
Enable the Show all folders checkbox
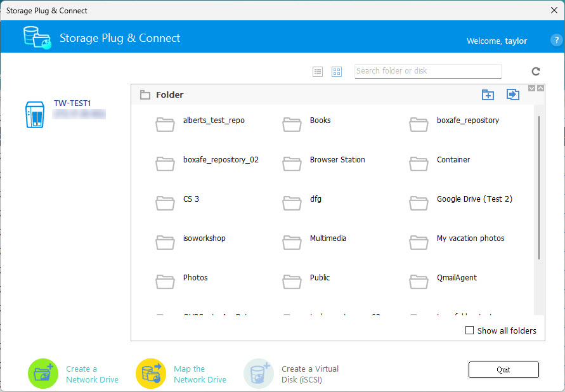coord(470,330)
